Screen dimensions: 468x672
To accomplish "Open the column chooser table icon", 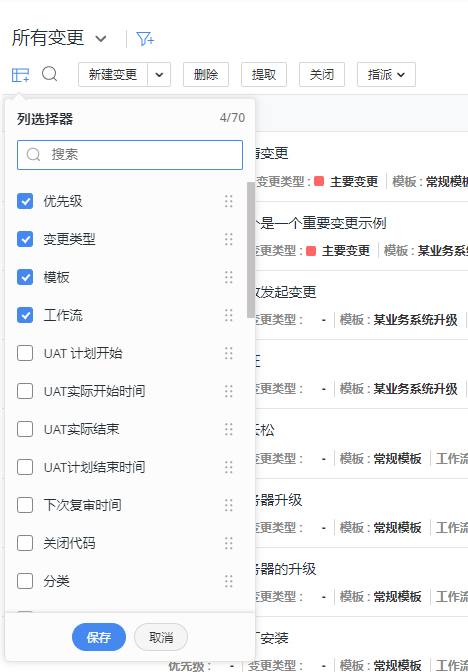I will [20, 75].
